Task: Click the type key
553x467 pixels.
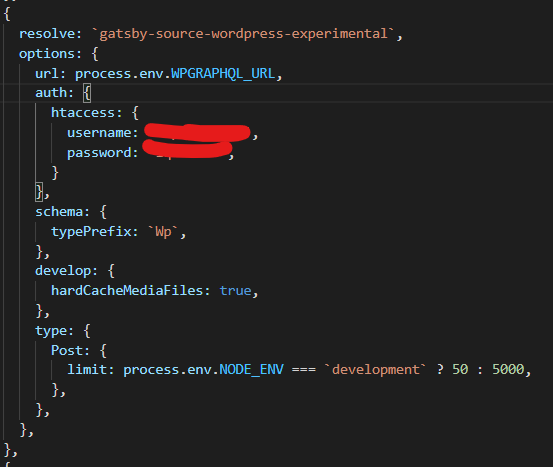Action: pyautogui.click(x=51, y=331)
